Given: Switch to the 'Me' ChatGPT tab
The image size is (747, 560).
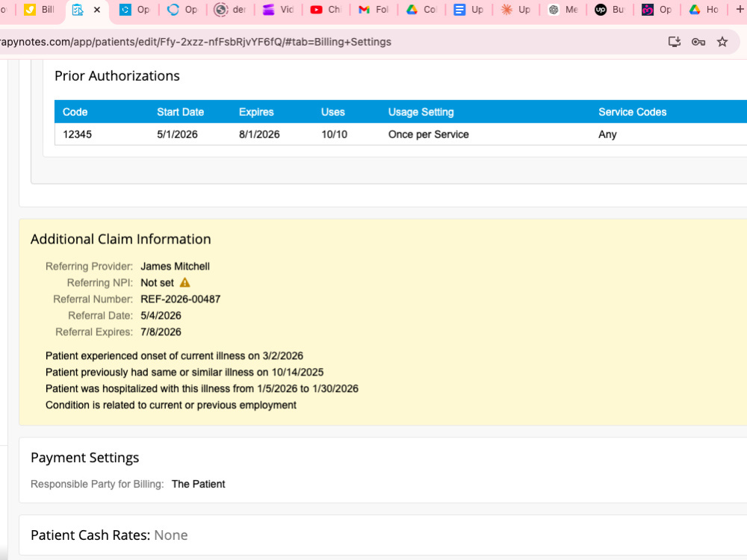Looking at the screenshot, I should click(563, 10).
